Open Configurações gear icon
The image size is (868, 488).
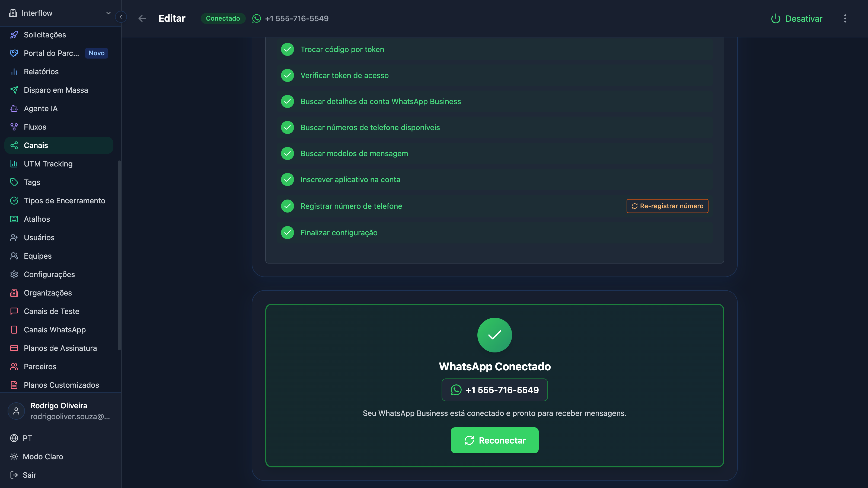[14, 274]
